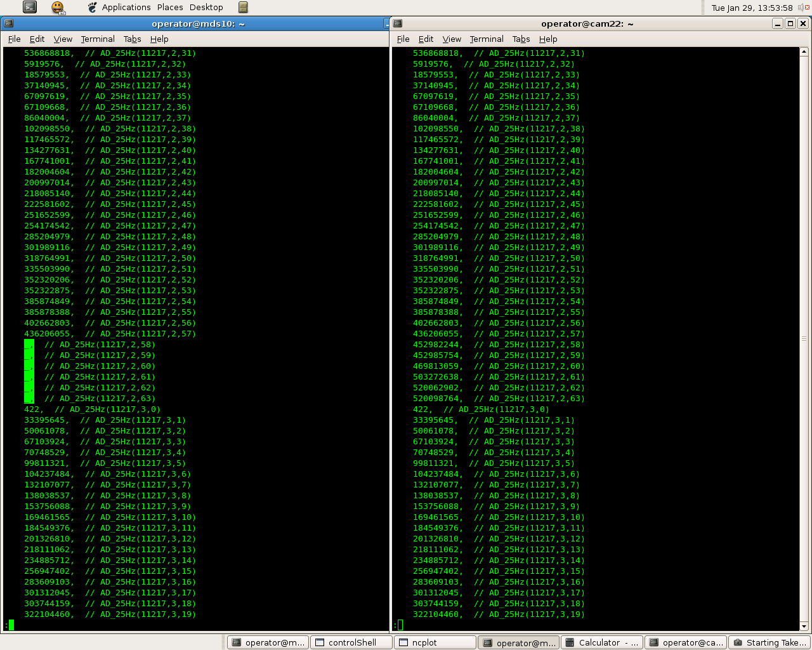Close the operator@cam22 terminal window

pyautogui.click(x=802, y=23)
